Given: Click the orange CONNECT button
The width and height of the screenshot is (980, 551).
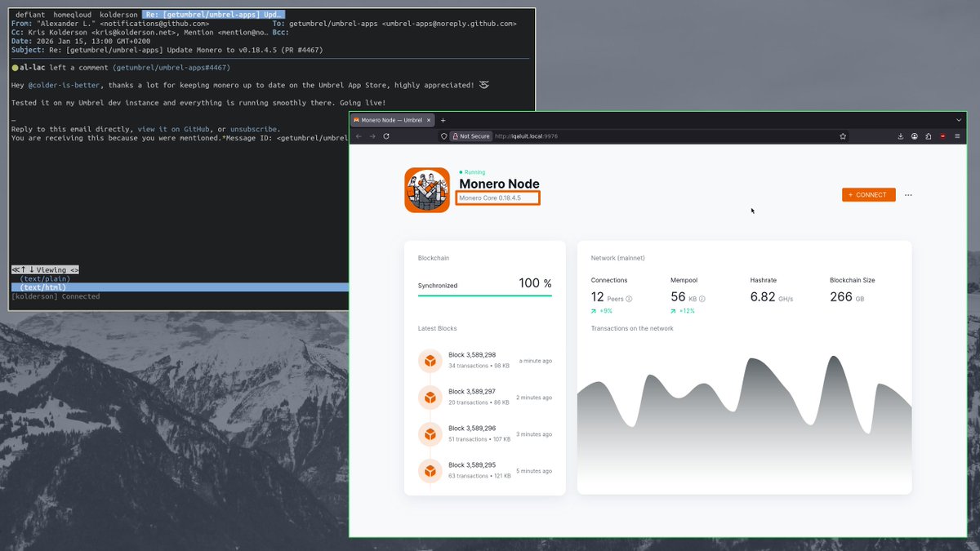Looking at the screenshot, I should tap(869, 195).
